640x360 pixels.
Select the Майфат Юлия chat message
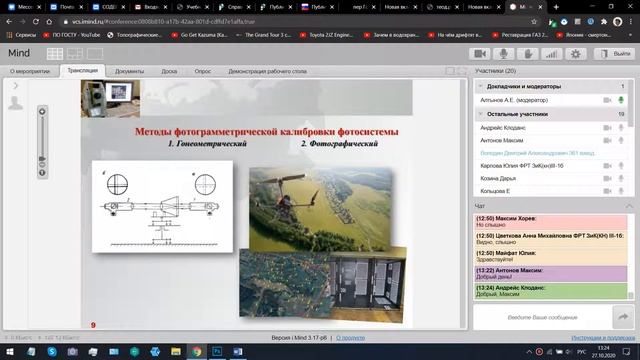[x=551, y=256]
